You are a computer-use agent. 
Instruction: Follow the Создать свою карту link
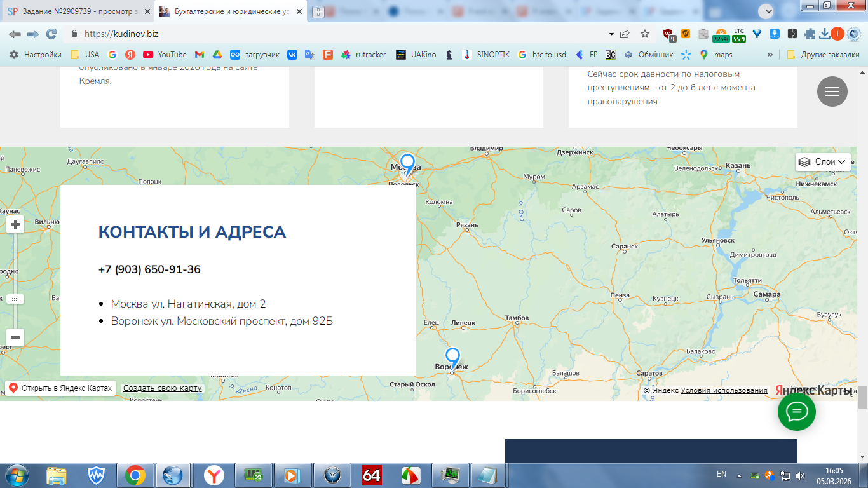coord(163,388)
